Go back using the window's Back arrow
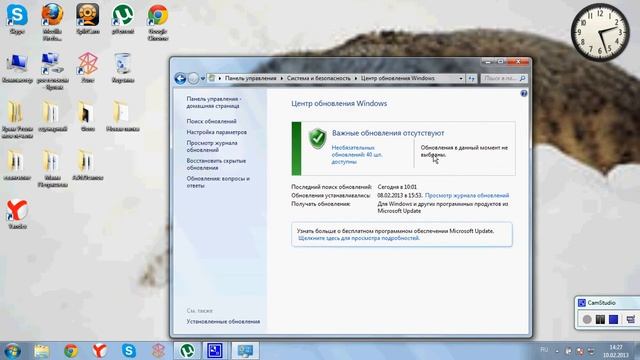640x360 pixels. click(180, 78)
